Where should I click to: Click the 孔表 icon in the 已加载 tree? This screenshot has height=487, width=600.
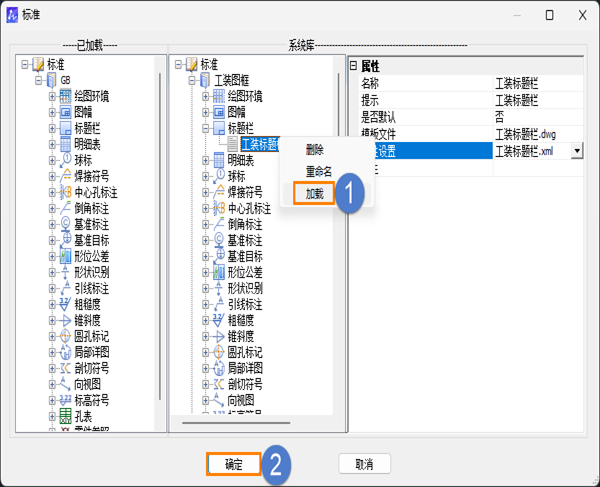(65, 416)
